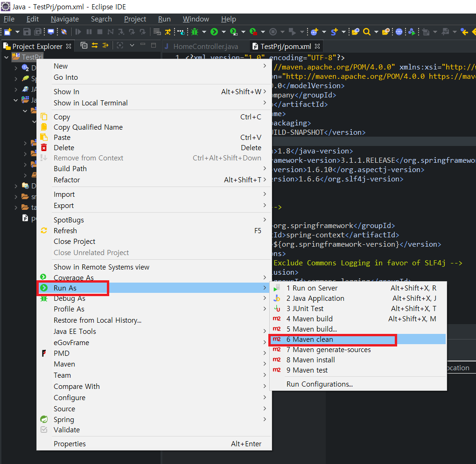The width and height of the screenshot is (476, 464).
Task: Click the Coverage launch toolbar icon
Action: pyautogui.click(x=234, y=32)
